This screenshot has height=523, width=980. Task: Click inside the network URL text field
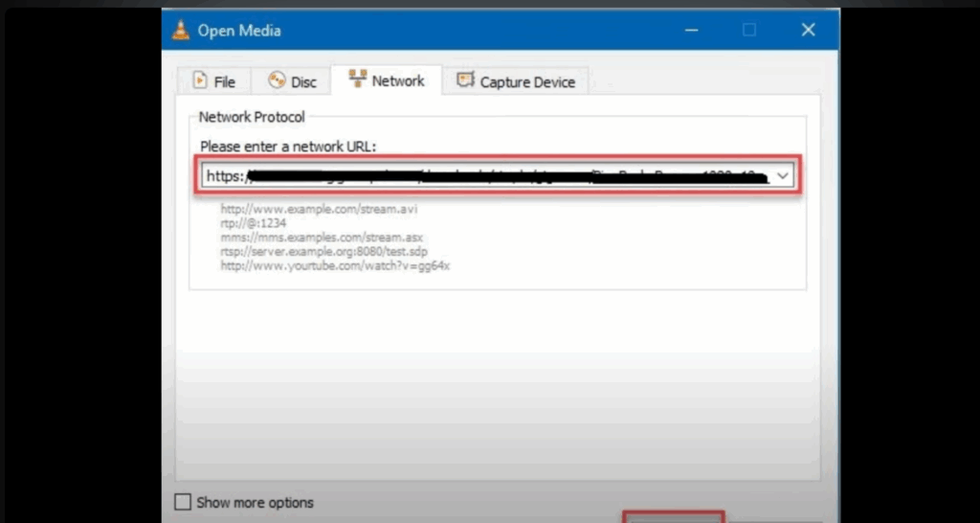pyautogui.click(x=479, y=176)
